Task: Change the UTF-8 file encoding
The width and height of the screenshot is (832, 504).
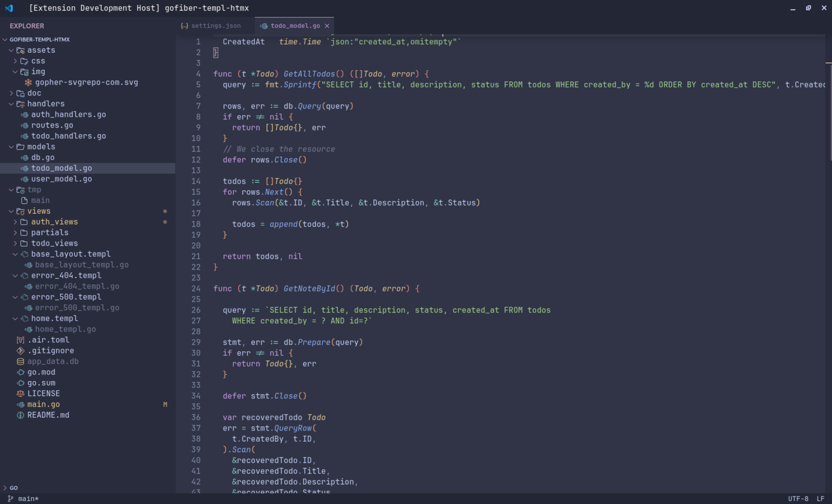Action: (798, 499)
